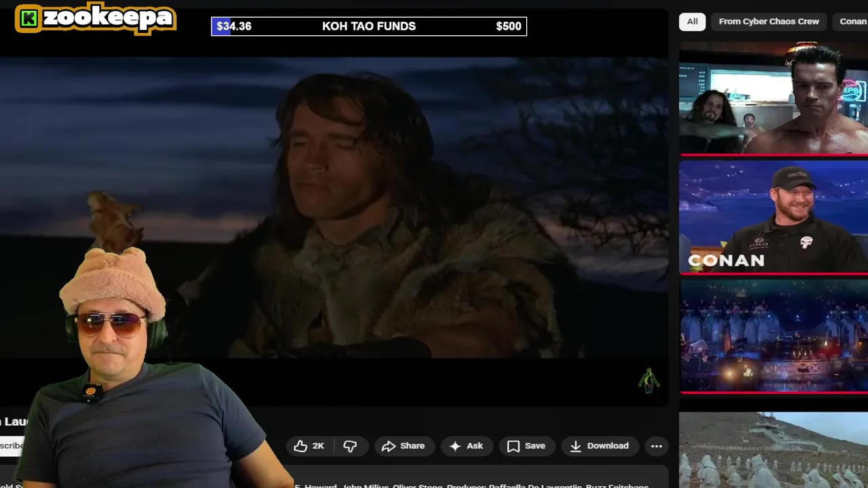The height and width of the screenshot is (488, 868).
Task: Click the thumbs-down dislike icon
Action: click(x=350, y=446)
